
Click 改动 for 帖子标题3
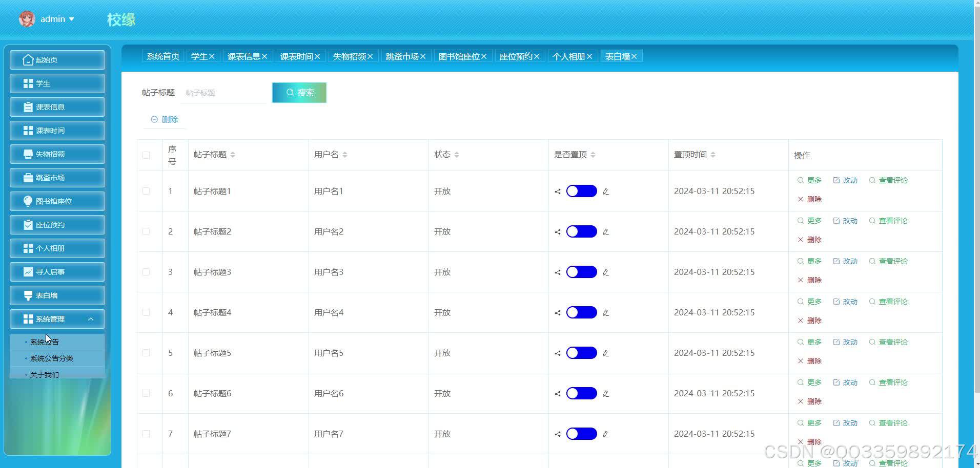(x=845, y=261)
